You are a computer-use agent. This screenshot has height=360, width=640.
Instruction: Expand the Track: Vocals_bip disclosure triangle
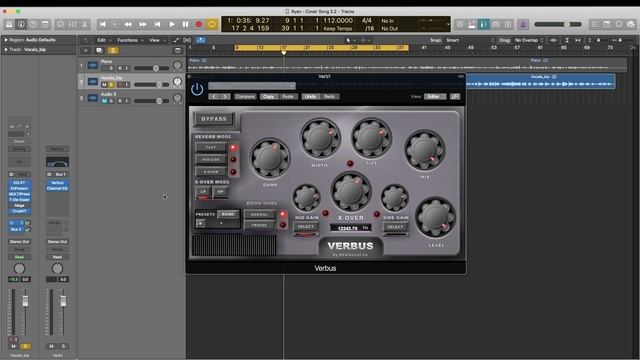tap(6, 50)
